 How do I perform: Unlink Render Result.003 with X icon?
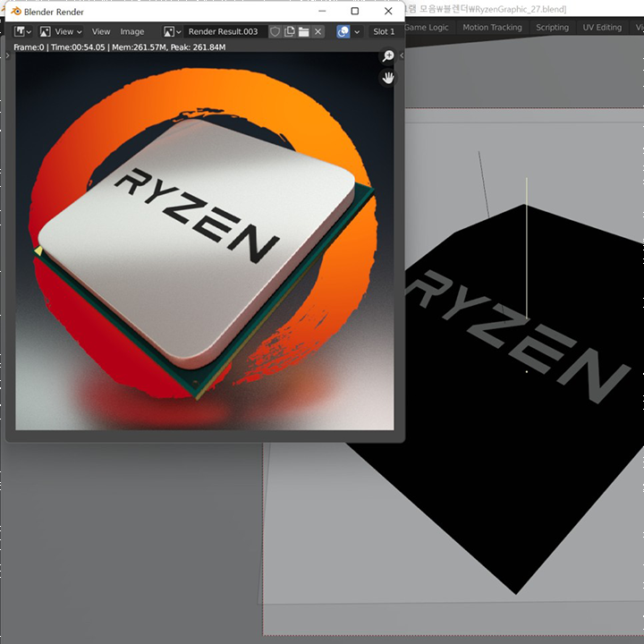pos(318,31)
